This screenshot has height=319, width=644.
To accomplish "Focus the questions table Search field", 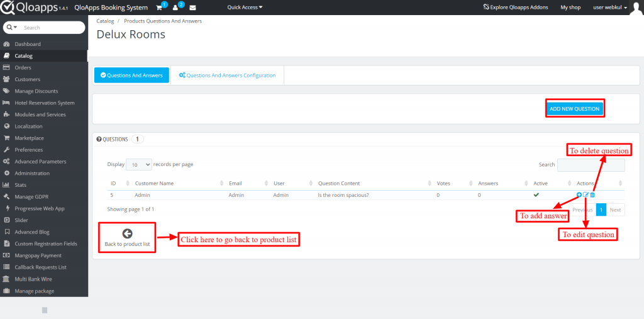I will (591, 165).
